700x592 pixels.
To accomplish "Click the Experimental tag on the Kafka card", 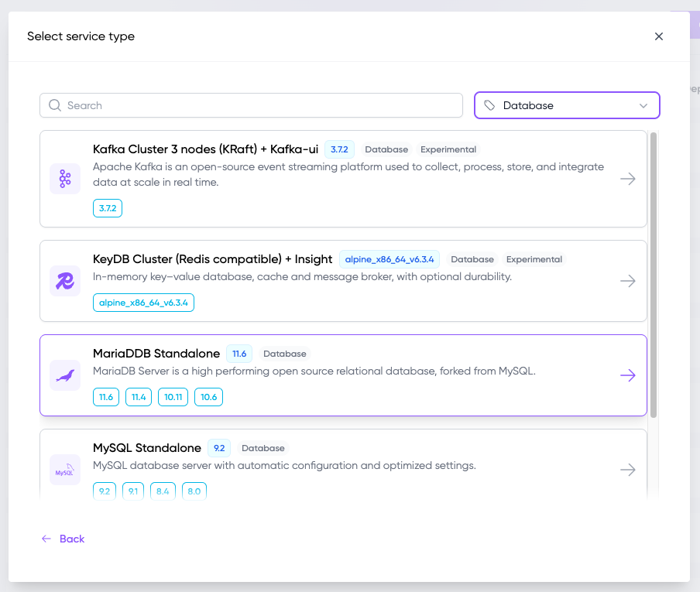I will 448,149.
